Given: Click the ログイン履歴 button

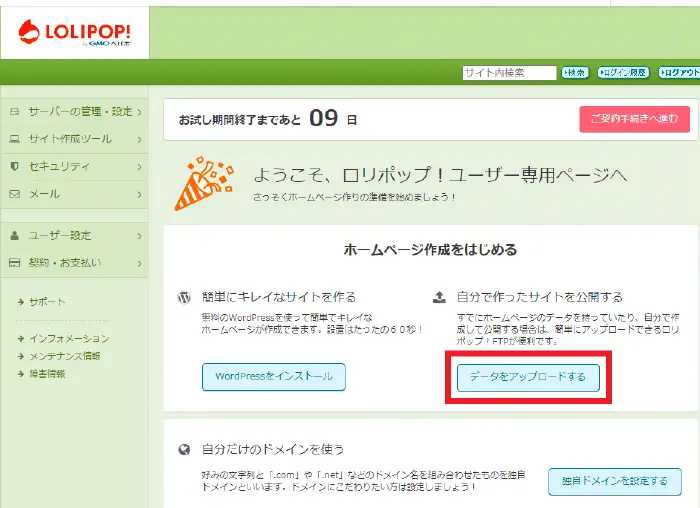Looking at the screenshot, I should coord(623,72).
